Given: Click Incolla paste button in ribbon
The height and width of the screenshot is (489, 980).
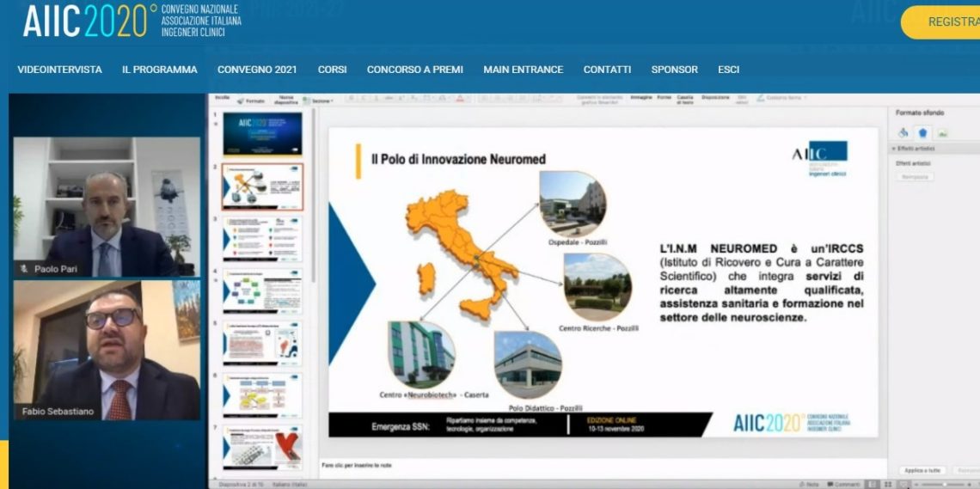Looking at the screenshot, I should [x=223, y=98].
